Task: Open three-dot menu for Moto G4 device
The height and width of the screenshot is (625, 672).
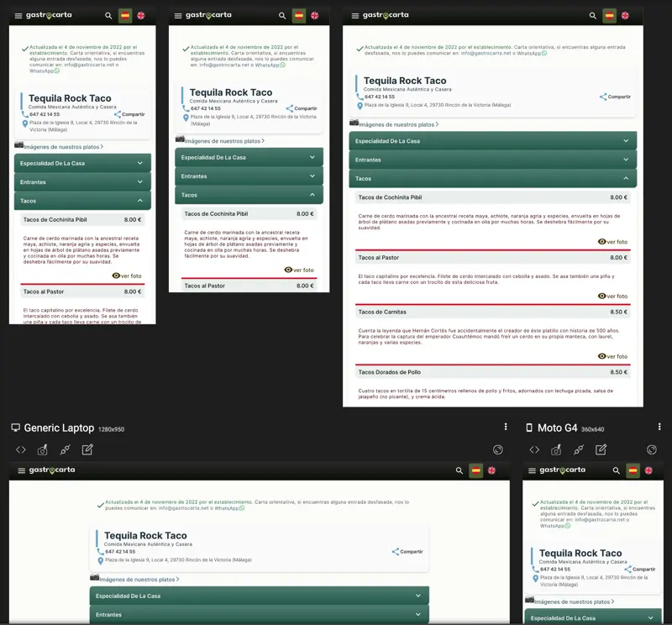Action: 659,427
